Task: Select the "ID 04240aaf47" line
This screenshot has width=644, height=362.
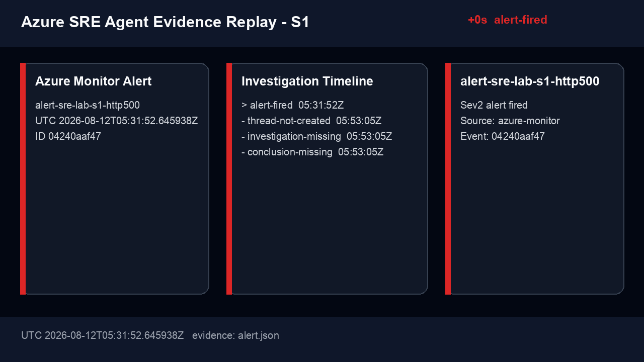Action: 68,136
